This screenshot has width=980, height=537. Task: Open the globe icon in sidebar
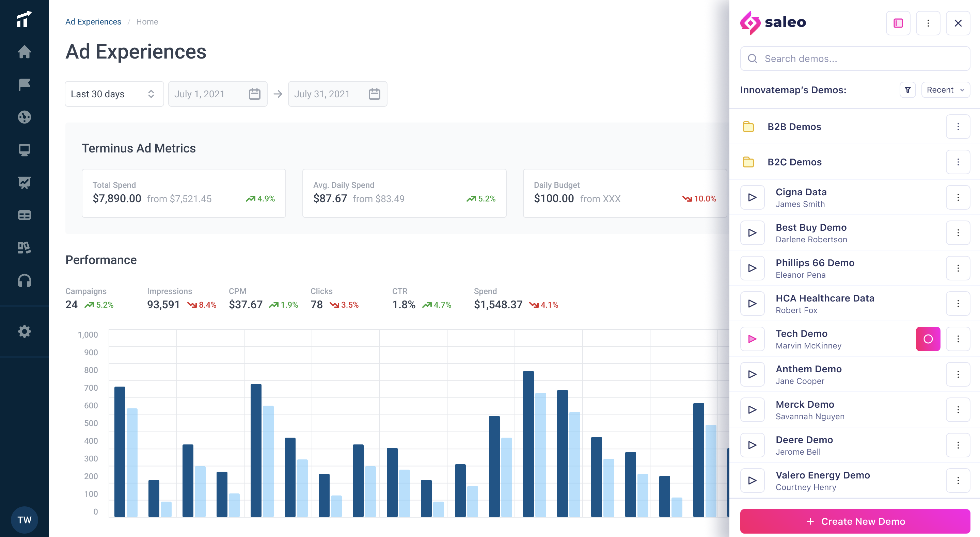tap(25, 117)
